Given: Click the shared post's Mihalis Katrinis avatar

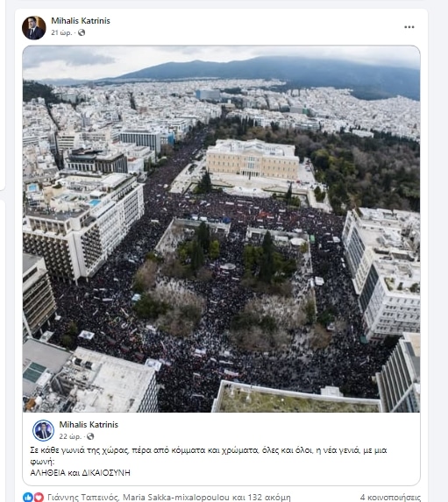Looking at the screenshot, I should pyautogui.click(x=43, y=430).
